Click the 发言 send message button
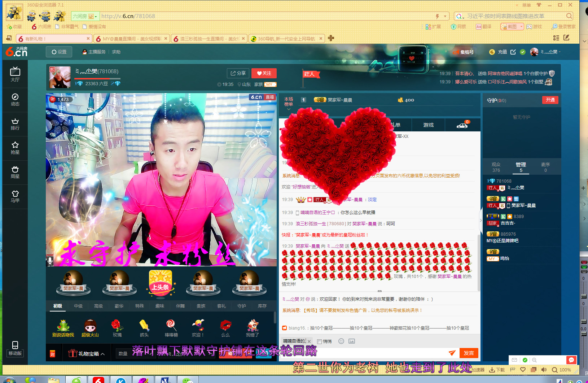Viewport: 588px width, 383px height. [x=469, y=353]
